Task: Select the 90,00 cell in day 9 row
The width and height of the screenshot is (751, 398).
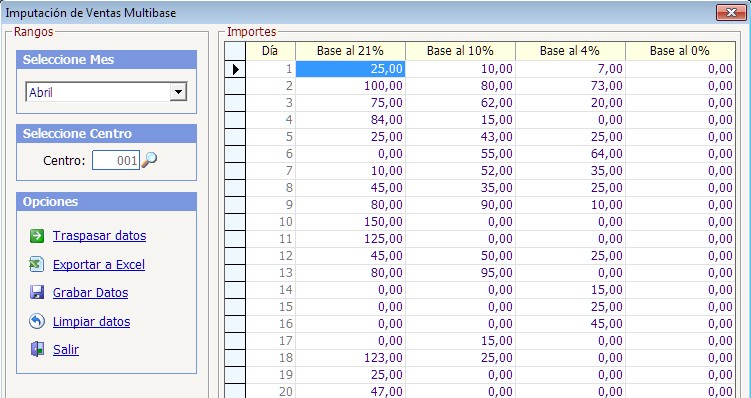Action: [460, 205]
